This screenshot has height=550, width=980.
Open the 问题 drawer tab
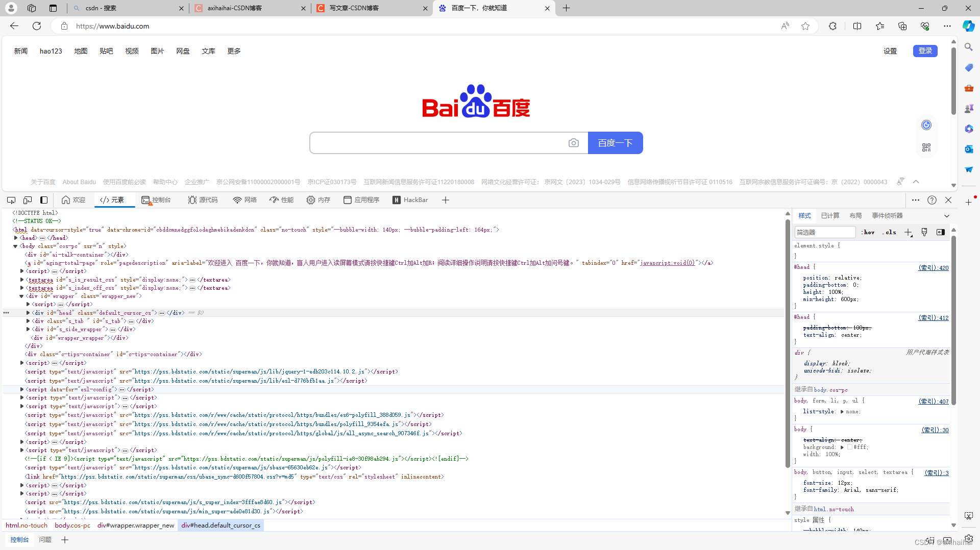click(45, 540)
